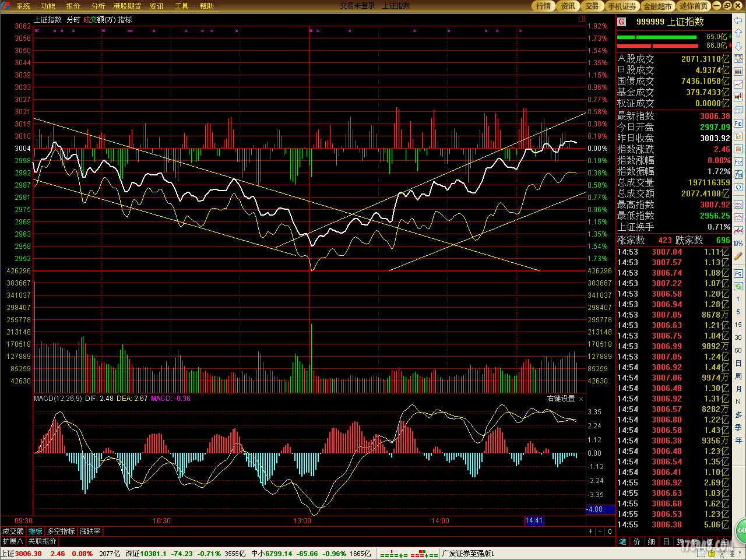Click the − zoom button below chart
Screen dimensions: 746x560
[601, 531]
